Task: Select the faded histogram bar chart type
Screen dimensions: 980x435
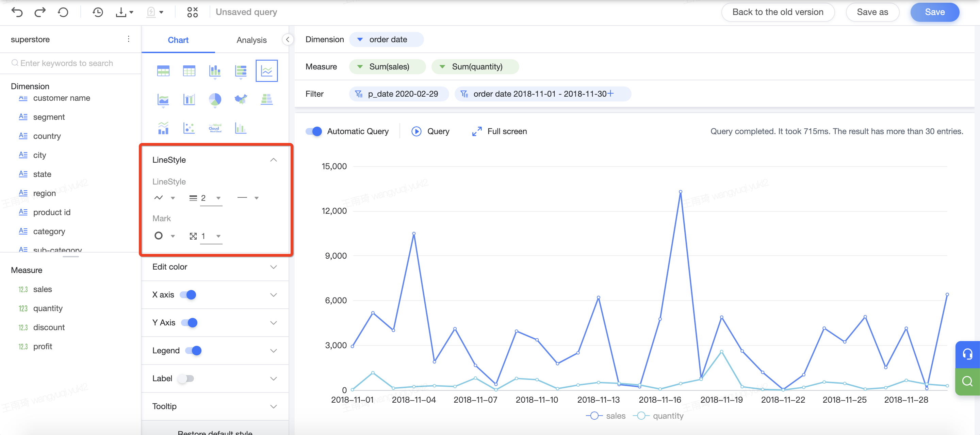Action: [x=241, y=128]
